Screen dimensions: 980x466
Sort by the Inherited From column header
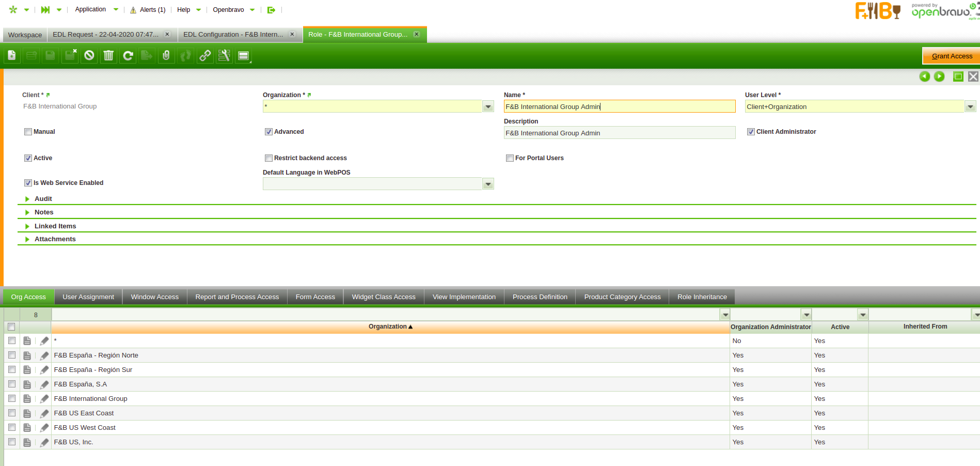(925, 327)
